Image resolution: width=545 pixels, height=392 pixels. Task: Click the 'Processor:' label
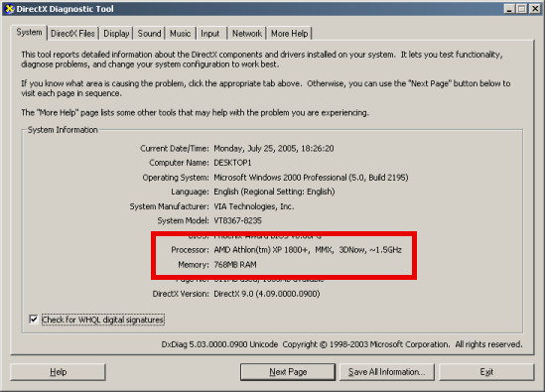point(191,250)
